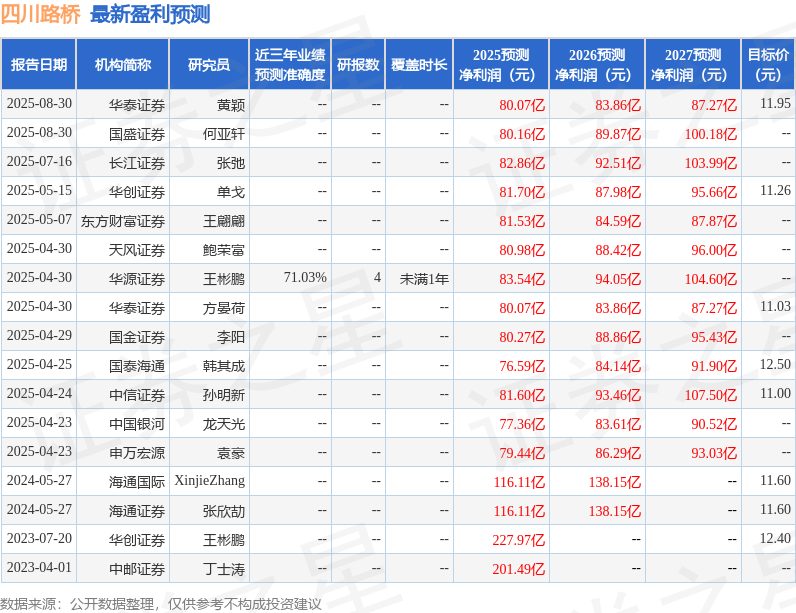This screenshot has height=613, width=796.
Task: Click institution 国泰海通
Action: pyautogui.click(x=137, y=366)
